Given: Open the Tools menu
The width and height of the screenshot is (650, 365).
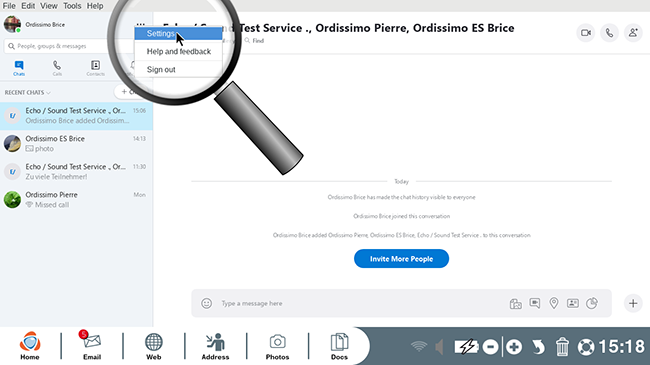Looking at the screenshot, I should (72, 6).
